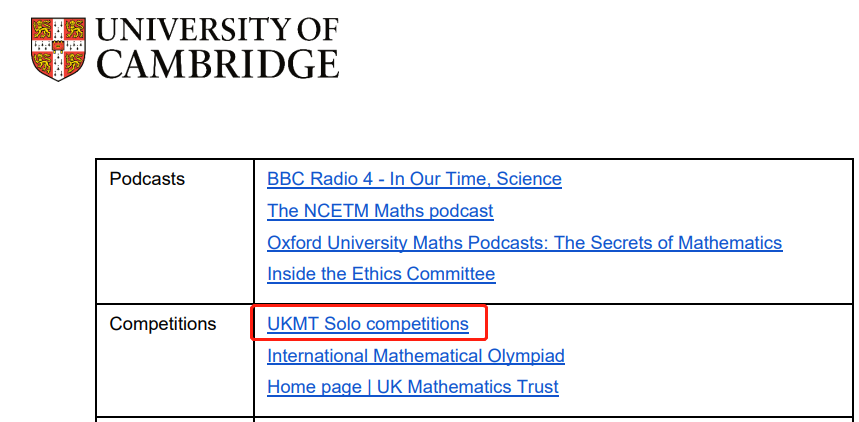859x422 pixels.
Task: Open International Mathematical Olympiad link
Action: pyautogui.click(x=416, y=356)
